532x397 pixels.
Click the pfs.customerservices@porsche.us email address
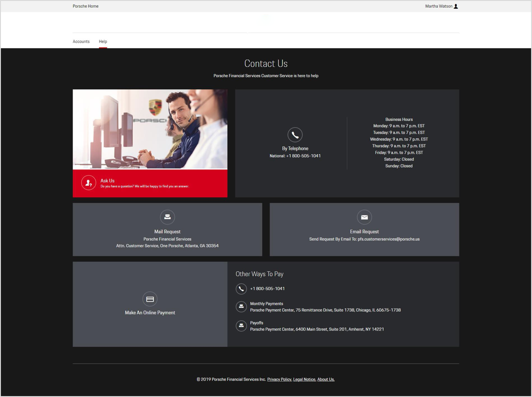click(388, 239)
